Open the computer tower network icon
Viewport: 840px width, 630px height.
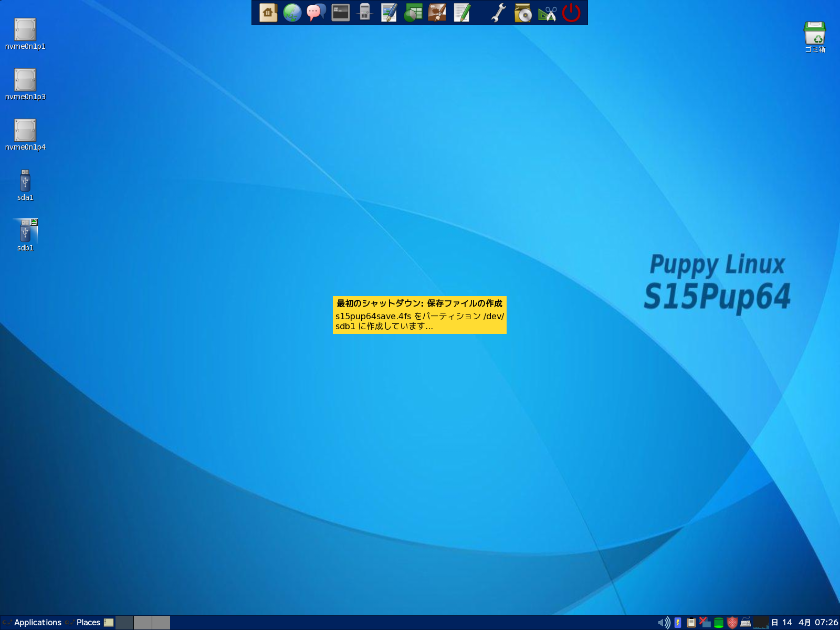click(365, 13)
